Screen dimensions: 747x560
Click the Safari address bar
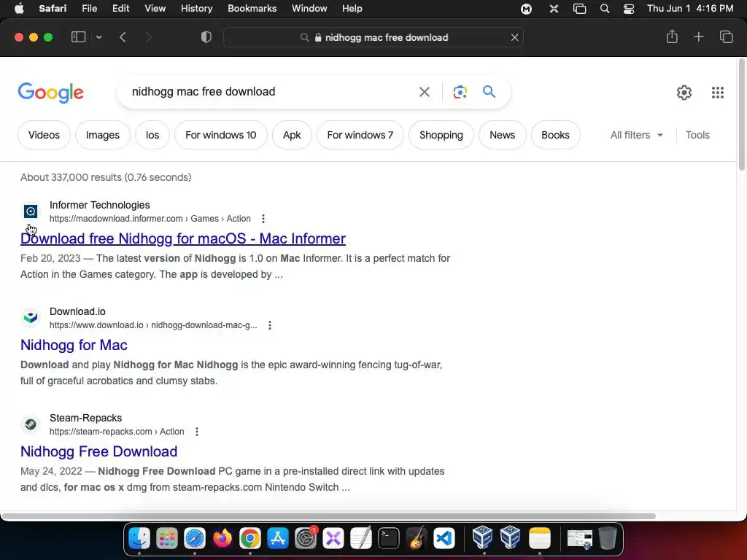[373, 37]
